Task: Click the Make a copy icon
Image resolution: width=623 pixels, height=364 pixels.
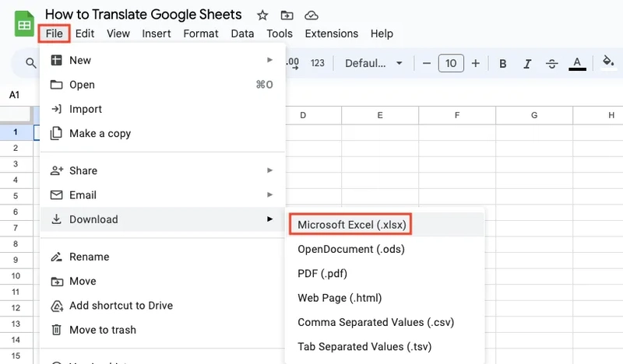Action: (x=56, y=133)
